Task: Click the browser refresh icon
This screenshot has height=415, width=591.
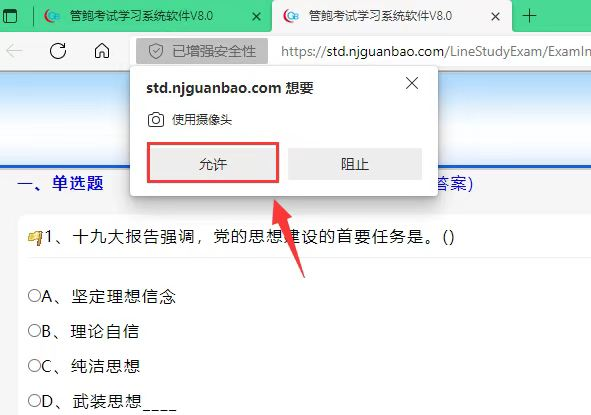Action: pyautogui.click(x=58, y=51)
